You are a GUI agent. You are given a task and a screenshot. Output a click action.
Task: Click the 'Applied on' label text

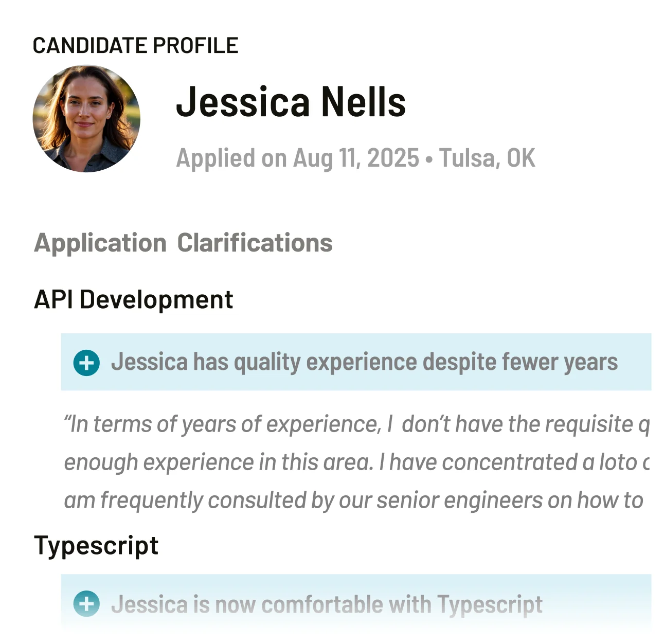(x=230, y=158)
